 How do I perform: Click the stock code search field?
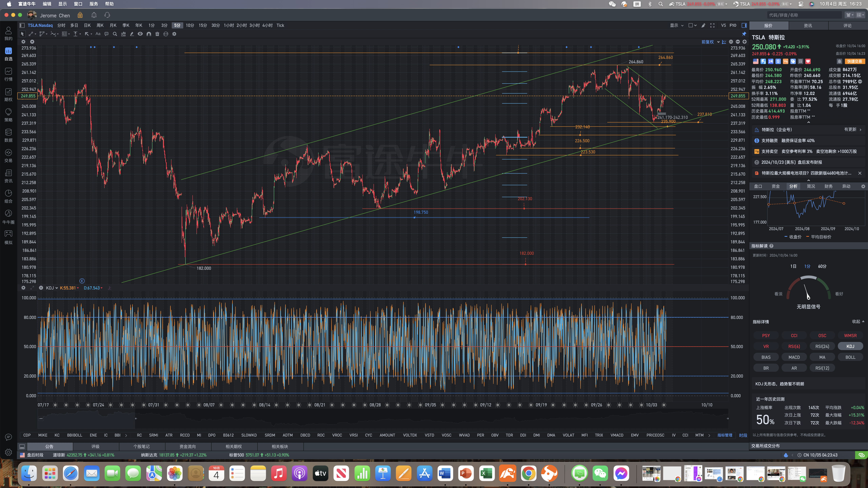pyautogui.click(x=804, y=15)
